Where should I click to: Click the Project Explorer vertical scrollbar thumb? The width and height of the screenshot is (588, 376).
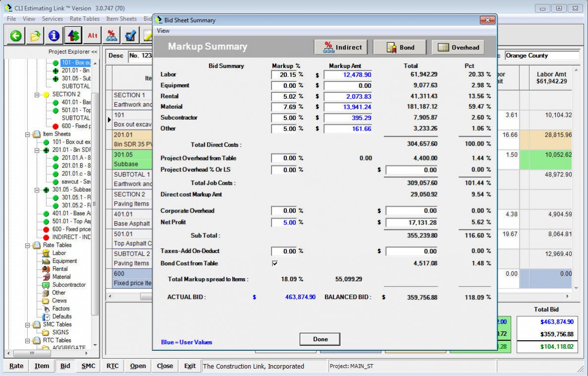click(x=95, y=204)
